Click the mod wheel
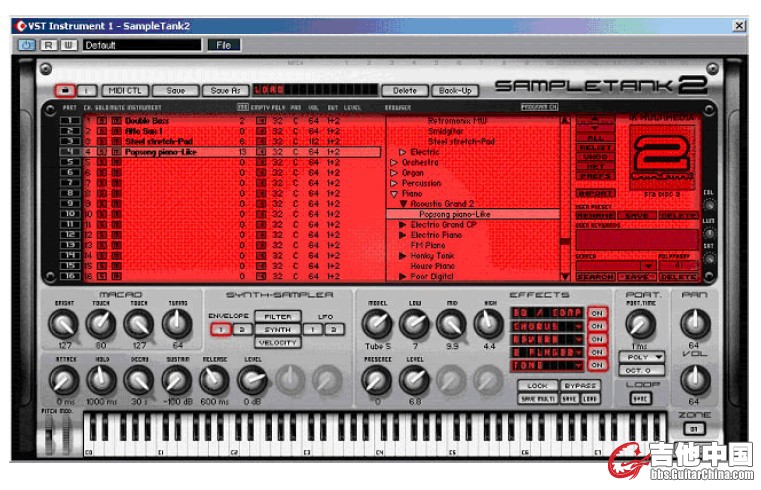Viewport: 761px width, 490px height. tap(66, 434)
